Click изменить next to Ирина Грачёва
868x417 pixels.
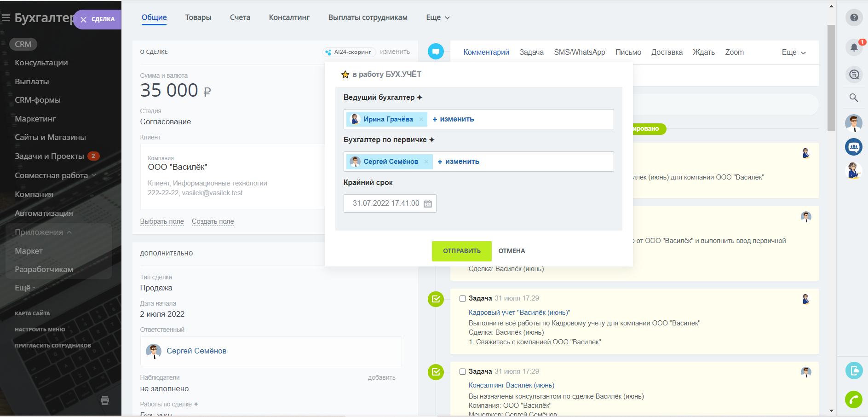[x=454, y=119]
